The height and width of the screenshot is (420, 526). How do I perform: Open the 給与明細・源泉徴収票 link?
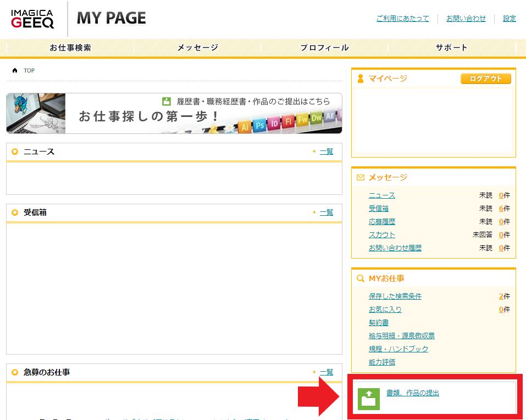coord(401,336)
